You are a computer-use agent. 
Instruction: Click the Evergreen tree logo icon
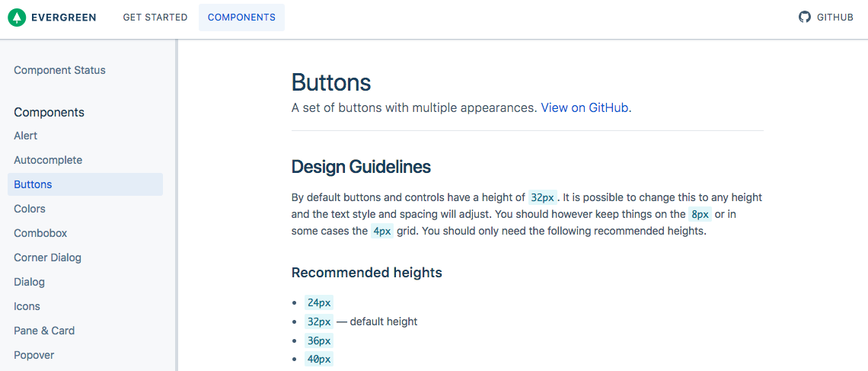(x=18, y=18)
